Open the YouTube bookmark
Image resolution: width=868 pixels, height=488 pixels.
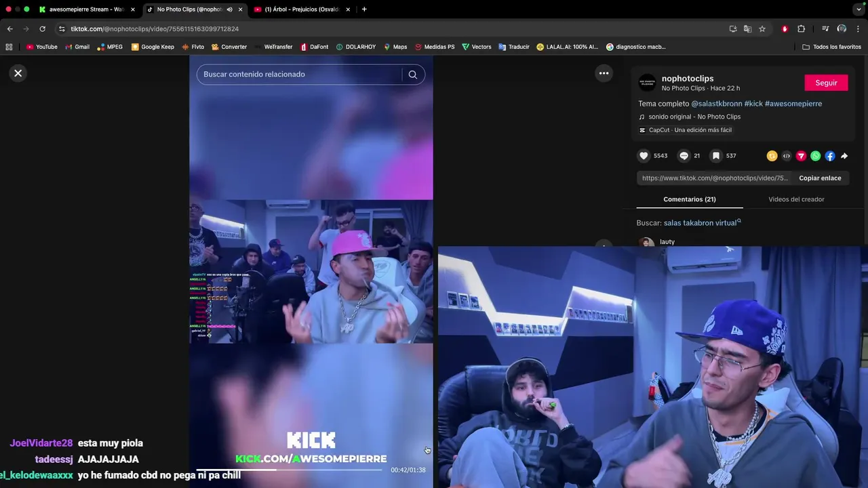point(41,47)
